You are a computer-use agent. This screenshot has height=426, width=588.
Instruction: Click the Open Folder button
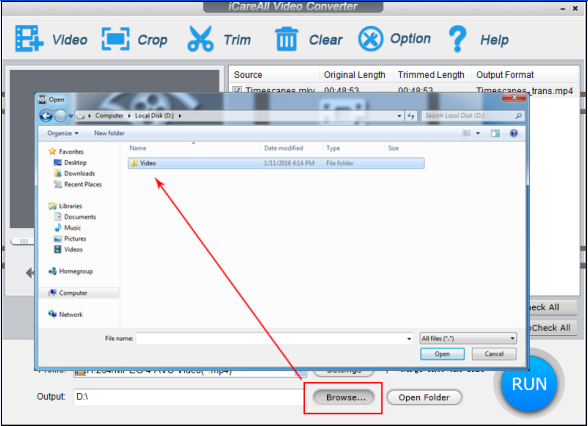(424, 398)
